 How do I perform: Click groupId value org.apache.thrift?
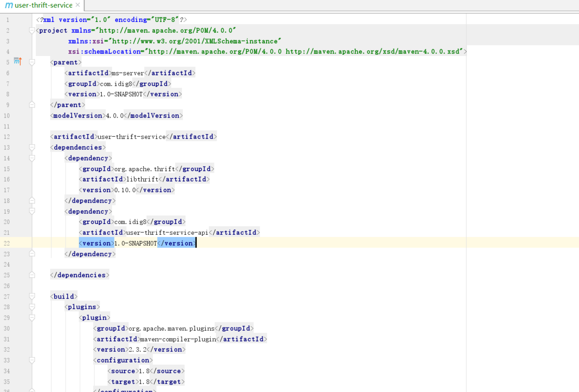(x=145, y=169)
